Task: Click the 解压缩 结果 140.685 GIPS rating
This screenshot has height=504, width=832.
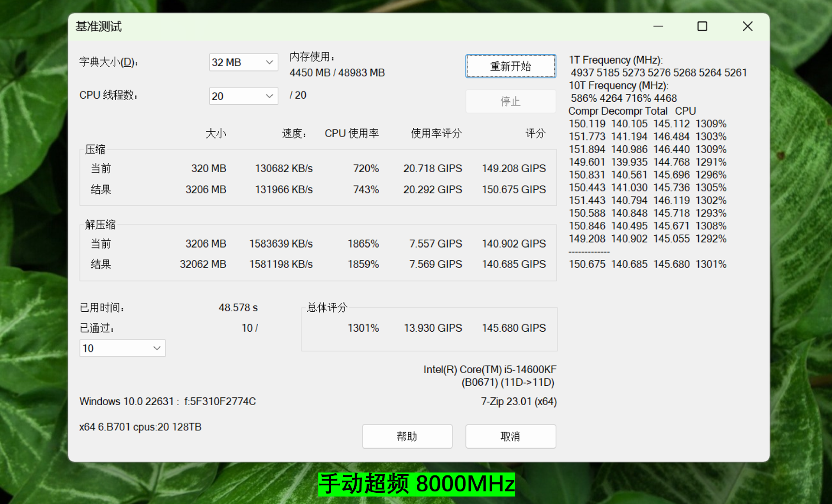Action: tap(513, 264)
